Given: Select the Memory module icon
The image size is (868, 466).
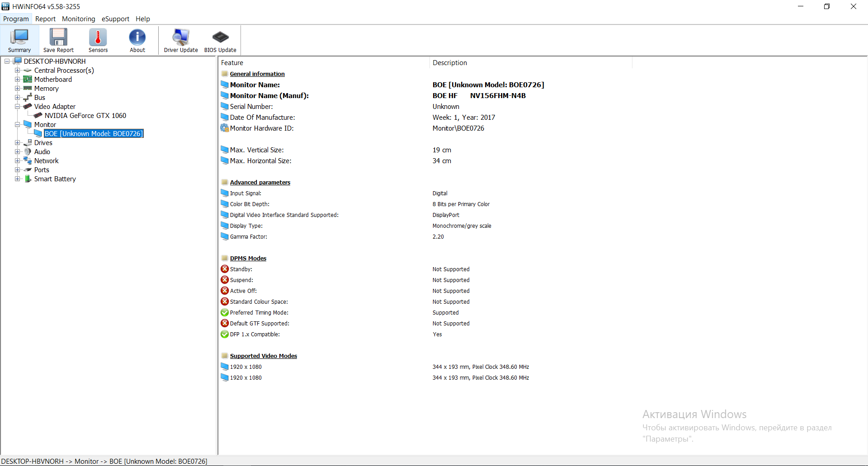Looking at the screenshot, I should [x=28, y=89].
